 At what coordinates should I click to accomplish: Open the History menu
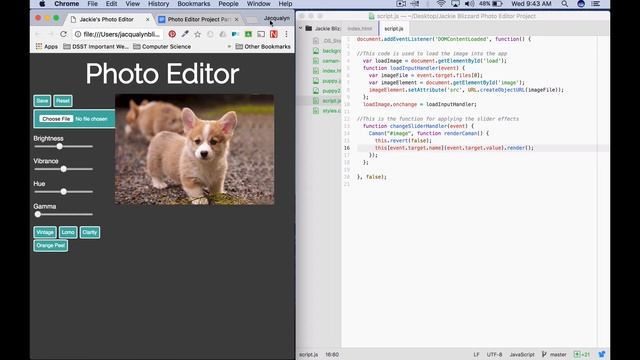click(x=158, y=4)
